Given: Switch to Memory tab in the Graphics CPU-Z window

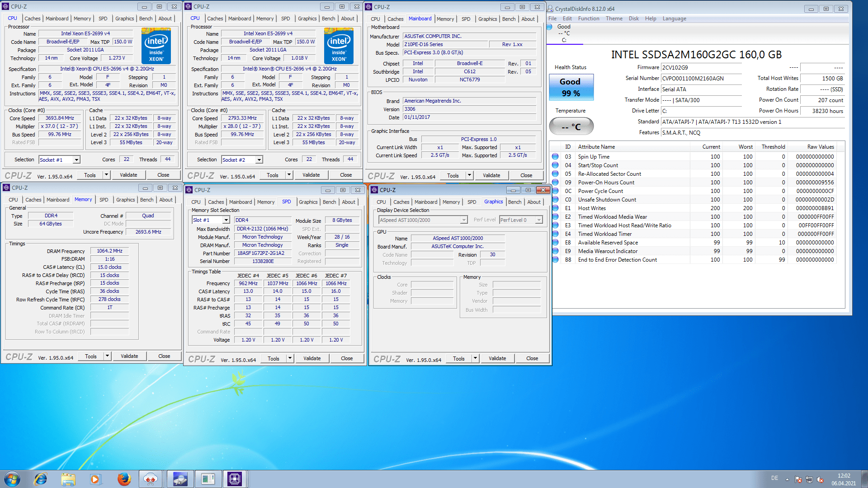Looking at the screenshot, I should point(451,202).
